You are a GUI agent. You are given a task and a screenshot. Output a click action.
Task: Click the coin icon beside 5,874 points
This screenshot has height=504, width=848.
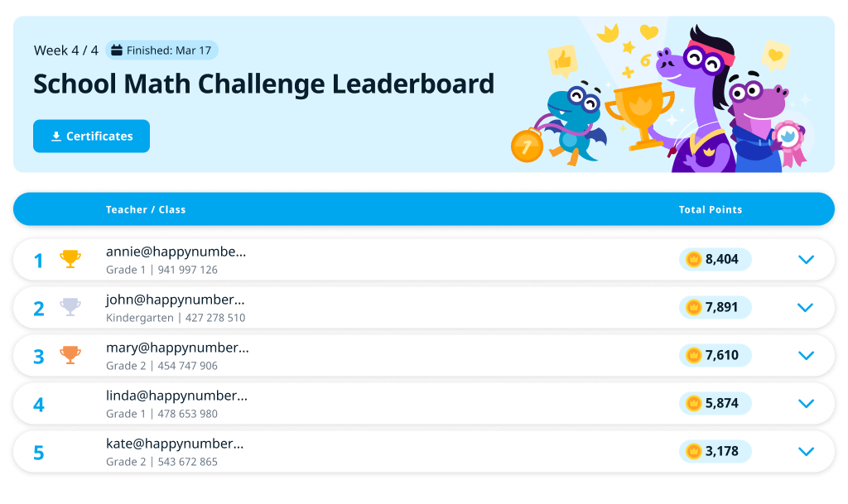tap(694, 403)
